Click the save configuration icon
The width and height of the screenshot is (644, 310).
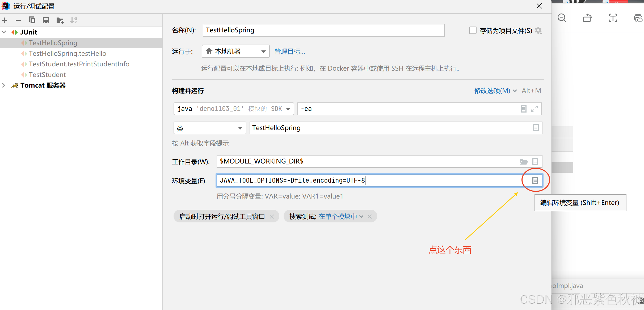pyautogui.click(x=46, y=20)
